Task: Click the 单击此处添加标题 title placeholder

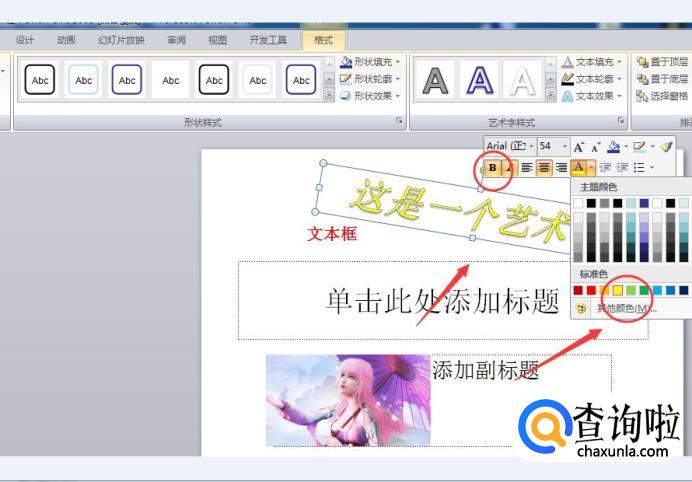Action: [x=443, y=301]
